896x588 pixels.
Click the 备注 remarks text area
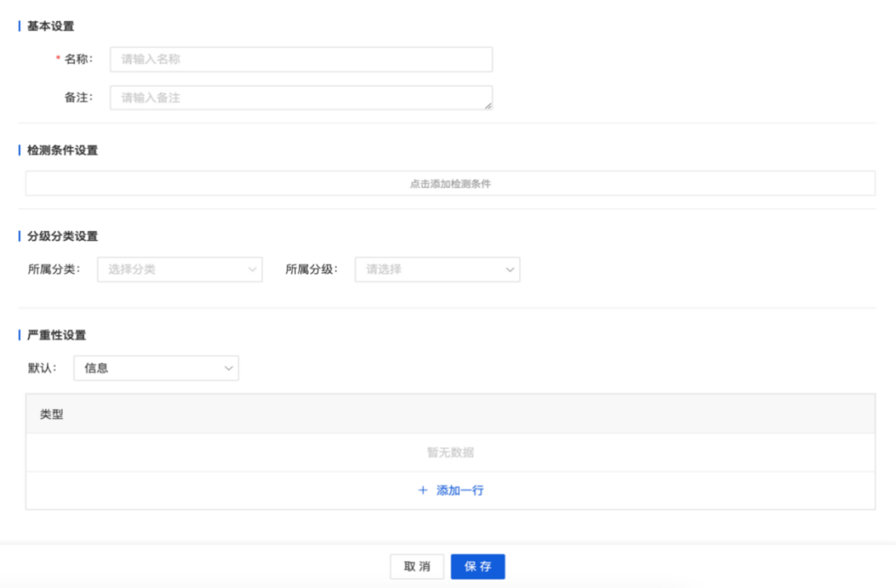pos(301,98)
